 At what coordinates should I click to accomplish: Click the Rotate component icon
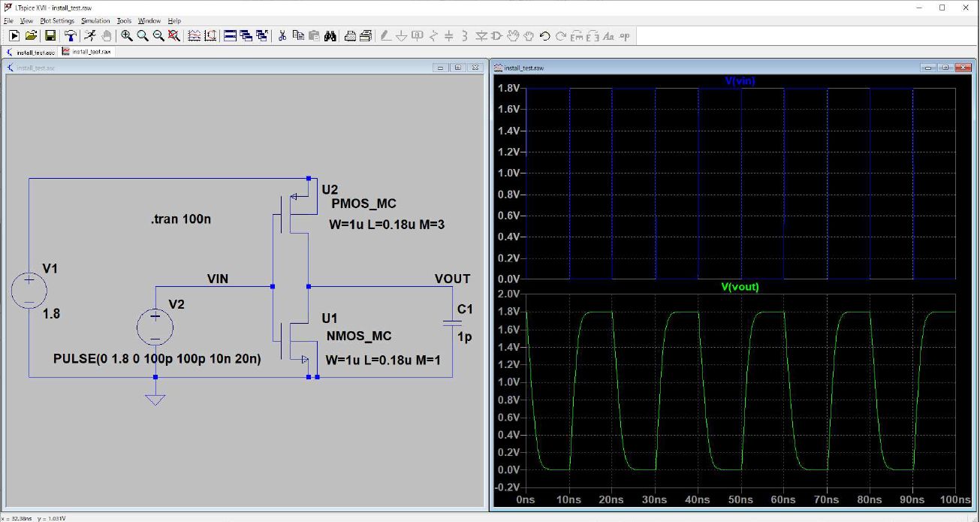(x=577, y=35)
